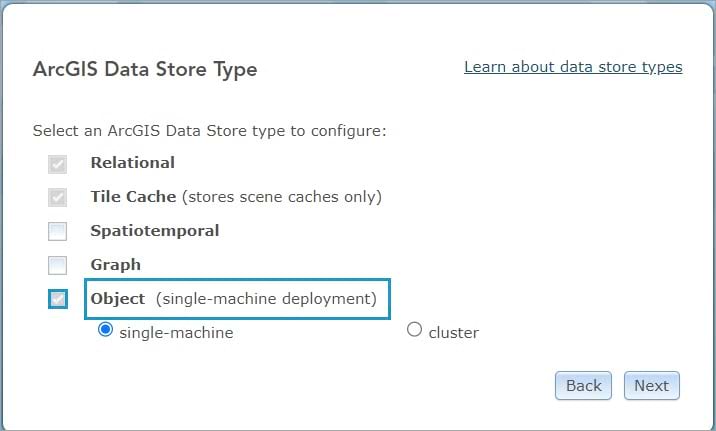Click 'Select an ArcGIS Data Store type' instruction

[210, 131]
